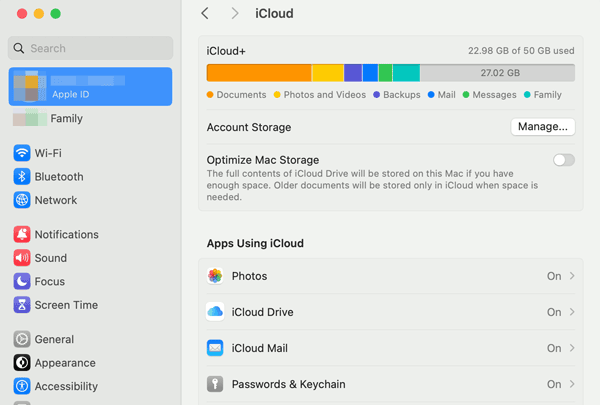Open Wi-Fi settings label

(48, 153)
